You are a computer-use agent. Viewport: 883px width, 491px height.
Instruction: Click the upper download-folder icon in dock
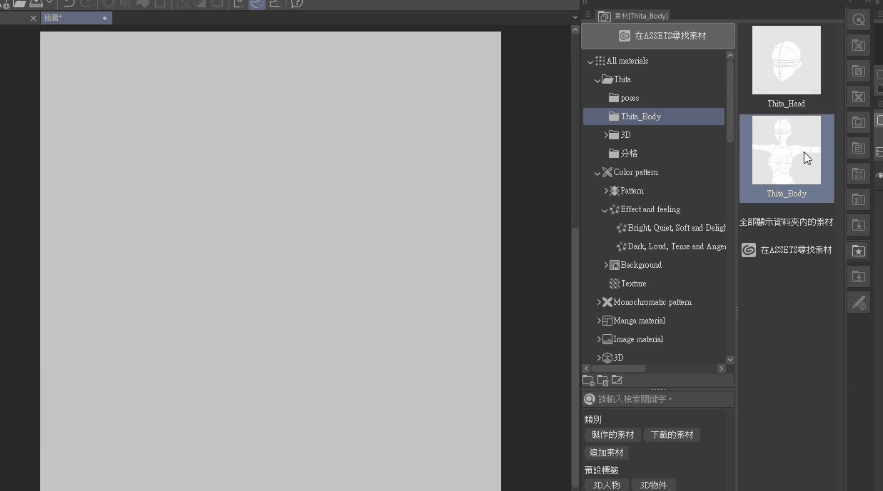(x=858, y=225)
